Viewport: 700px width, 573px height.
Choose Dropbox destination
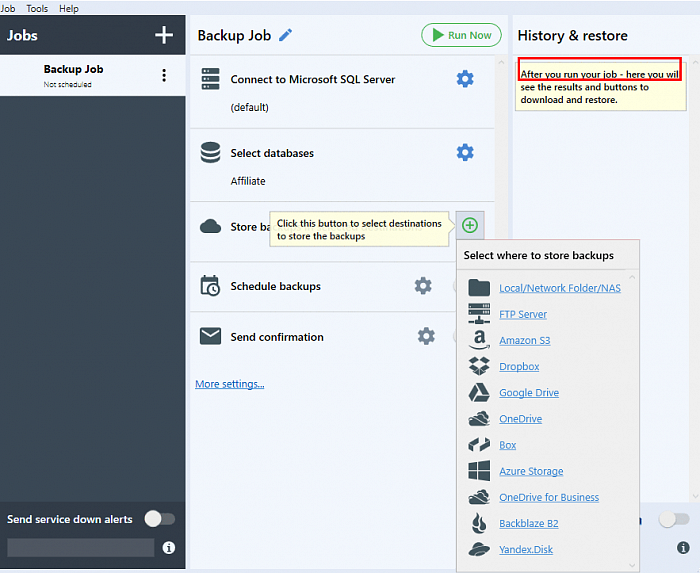pos(519,366)
